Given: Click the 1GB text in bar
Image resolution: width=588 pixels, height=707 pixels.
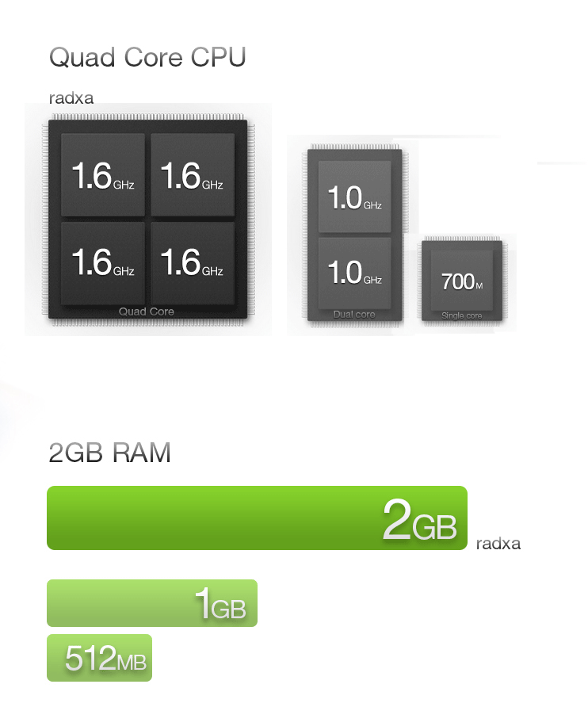Looking at the screenshot, I should coord(220,605).
